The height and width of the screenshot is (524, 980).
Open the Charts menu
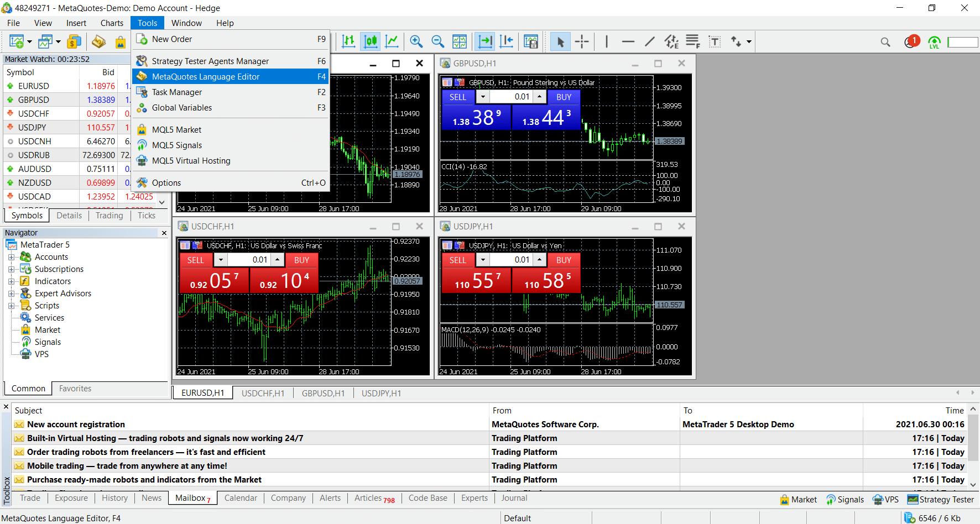112,23
